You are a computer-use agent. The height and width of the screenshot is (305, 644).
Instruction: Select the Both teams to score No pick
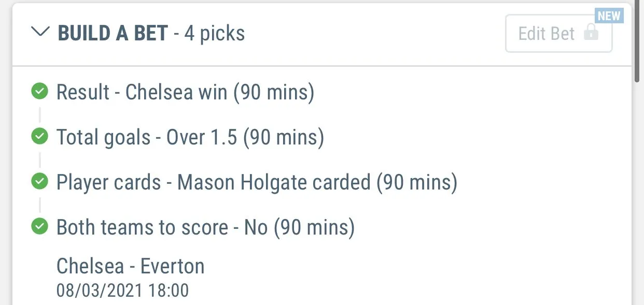pos(205,227)
